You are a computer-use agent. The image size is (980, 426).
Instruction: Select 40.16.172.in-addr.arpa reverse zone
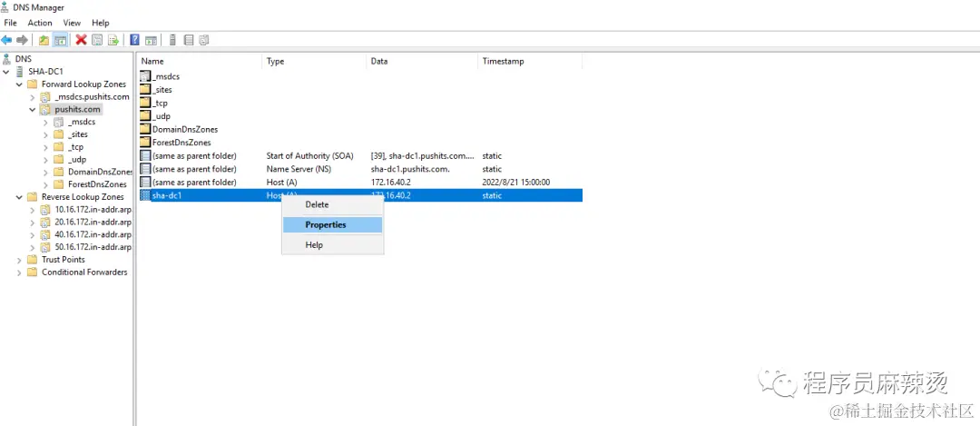[x=93, y=234]
